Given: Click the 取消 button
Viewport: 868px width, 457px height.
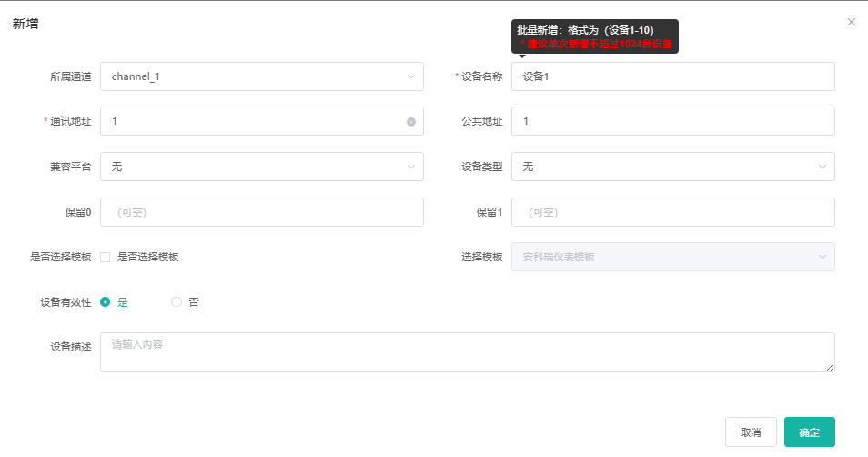Looking at the screenshot, I should pos(751,432).
